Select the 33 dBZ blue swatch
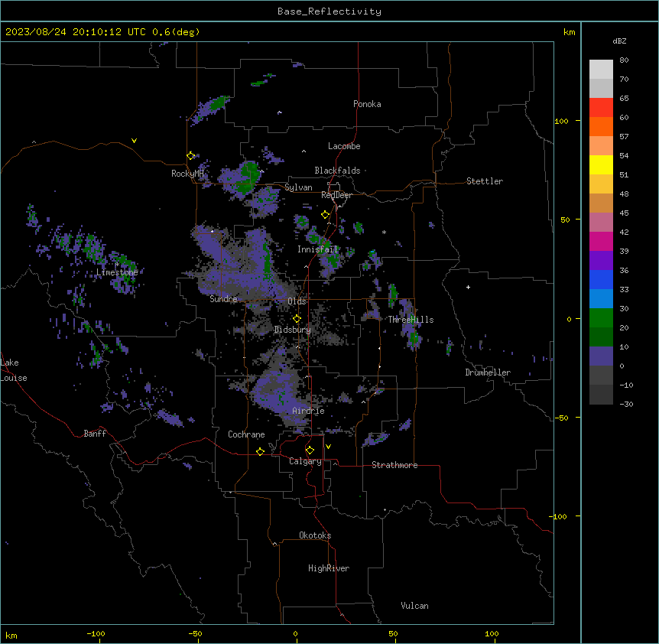The height and width of the screenshot is (644, 659). [601, 279]
